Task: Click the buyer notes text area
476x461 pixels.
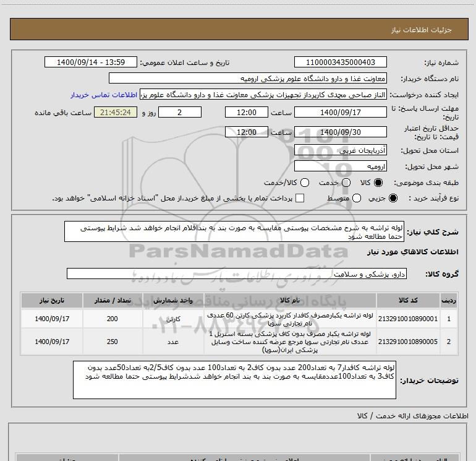Action: tap(234, 380)
